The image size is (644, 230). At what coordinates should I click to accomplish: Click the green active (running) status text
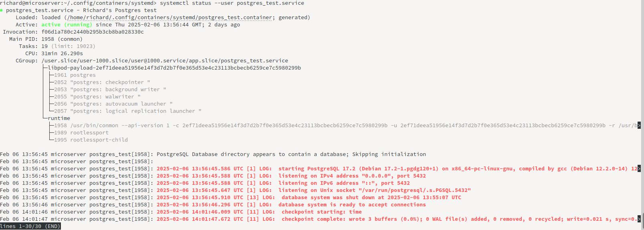[67, 25]
